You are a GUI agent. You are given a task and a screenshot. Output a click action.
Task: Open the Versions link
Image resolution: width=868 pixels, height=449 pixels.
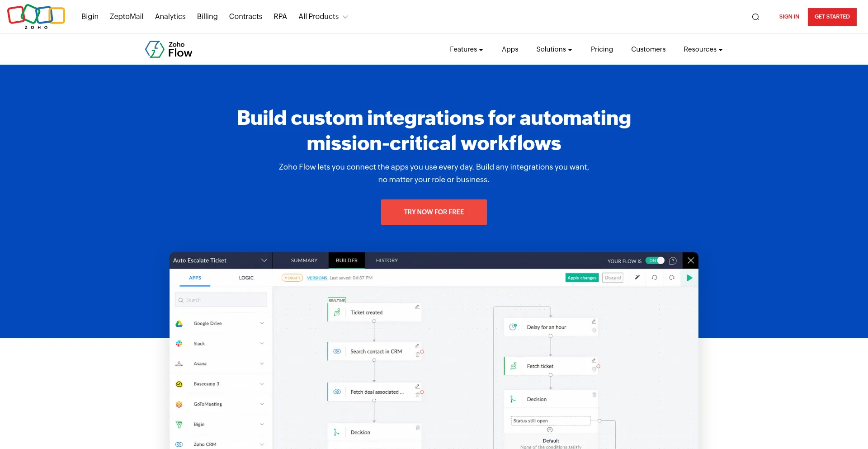click(x=317, y=278)
